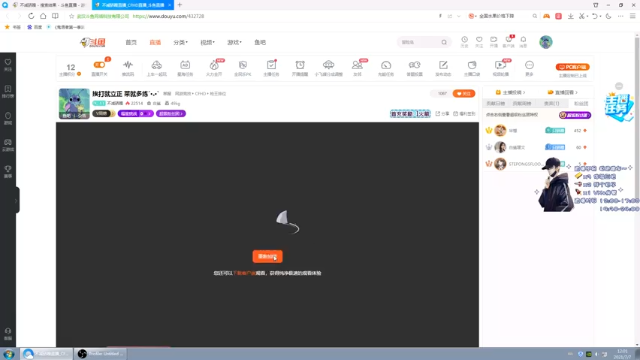Expand the 分类 dropdown menu
The image size is (640, 360).
[180, 42]
